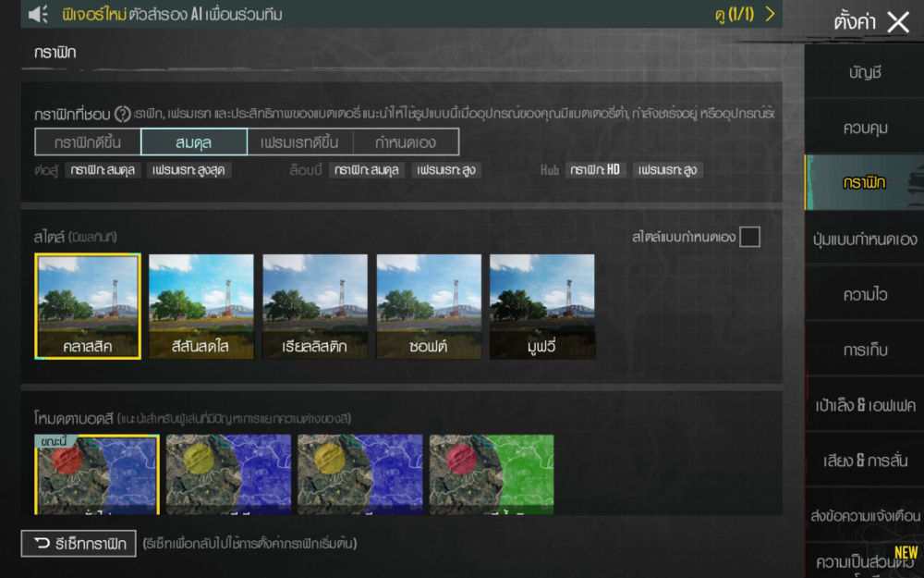Click the question mark help icon beside กราฟิกที่ชอบ
The image size is (924, 578).
[x=122, y=115]
